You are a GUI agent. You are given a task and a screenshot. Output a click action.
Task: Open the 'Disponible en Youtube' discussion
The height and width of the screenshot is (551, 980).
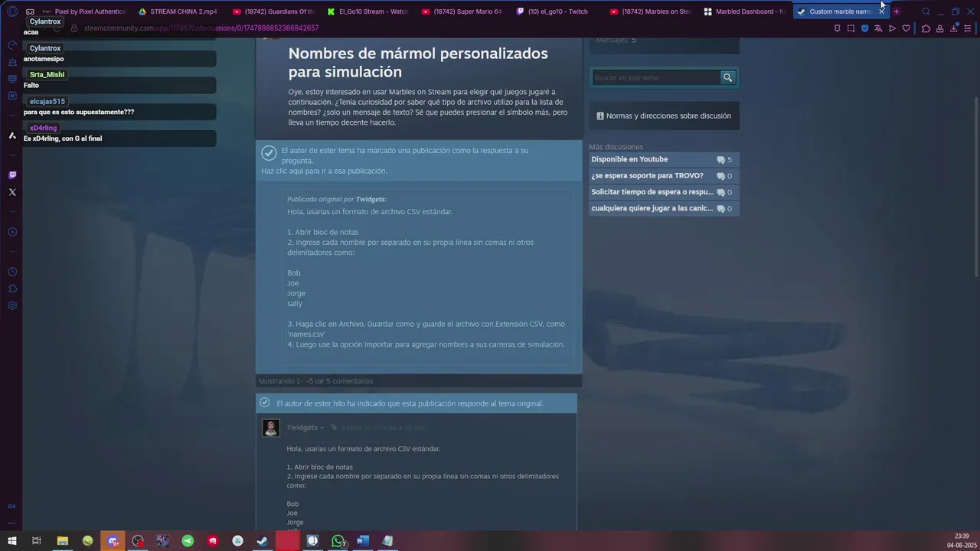pos(663,159)
